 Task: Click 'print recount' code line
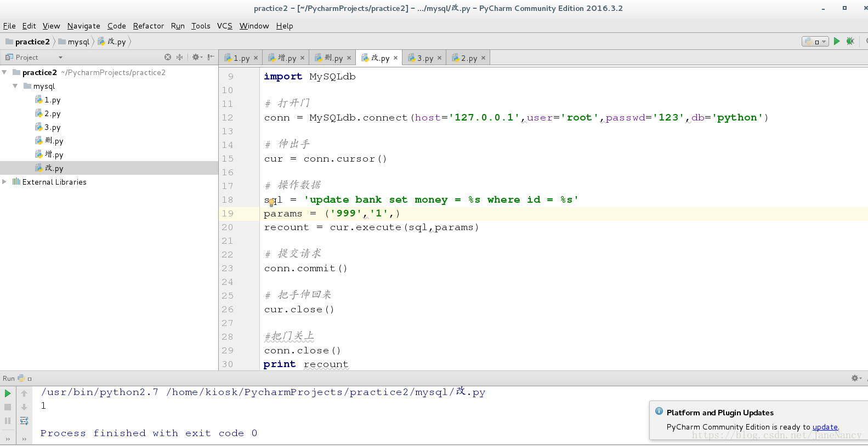click(x=306, y=364)
